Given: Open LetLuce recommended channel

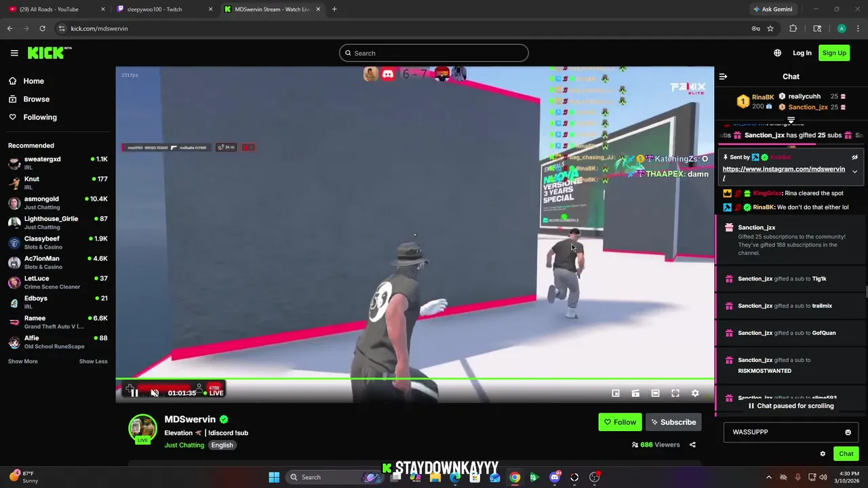Looking at the screenshot, I should [x=58, y=282].
